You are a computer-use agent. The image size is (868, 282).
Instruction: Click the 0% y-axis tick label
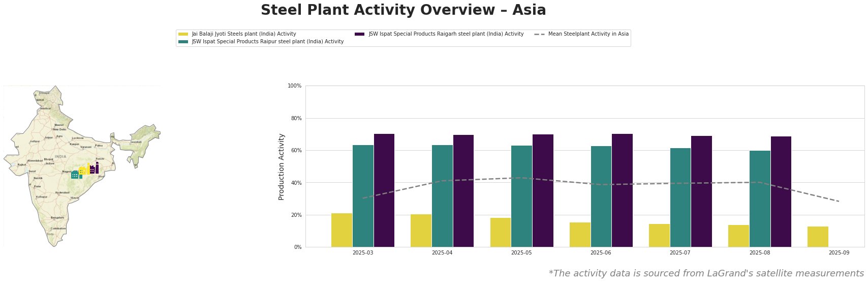click(x=297, y=247)
